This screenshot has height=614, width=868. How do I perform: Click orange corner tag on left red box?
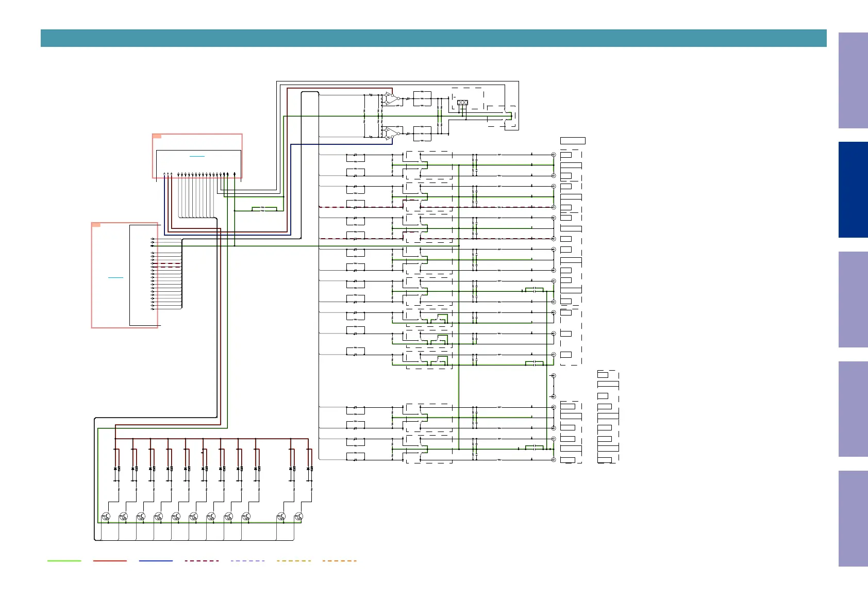point(96,225)
